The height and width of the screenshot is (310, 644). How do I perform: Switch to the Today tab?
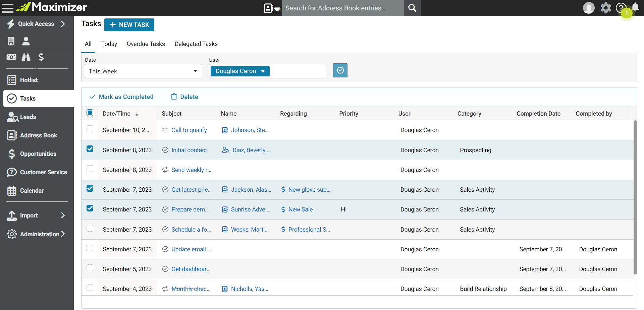tap(109, 44)
